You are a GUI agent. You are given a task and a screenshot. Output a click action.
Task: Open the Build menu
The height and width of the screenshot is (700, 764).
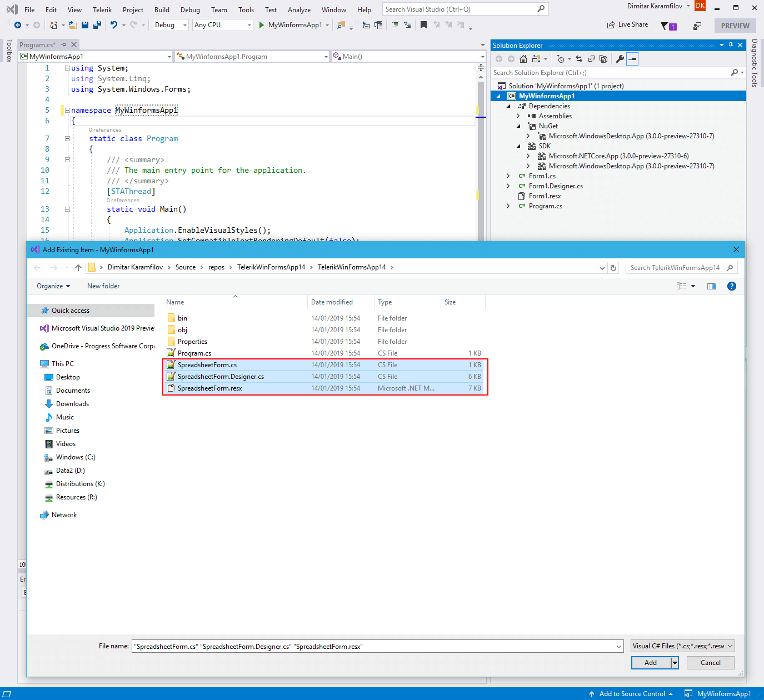[x=162, y=9]
